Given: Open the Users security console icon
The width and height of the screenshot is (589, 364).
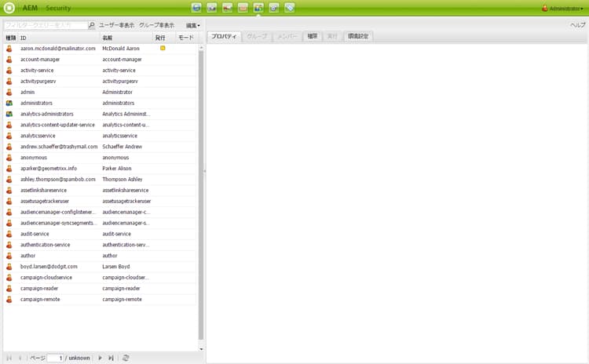Looking at the screenshot, I should point(258,8).
